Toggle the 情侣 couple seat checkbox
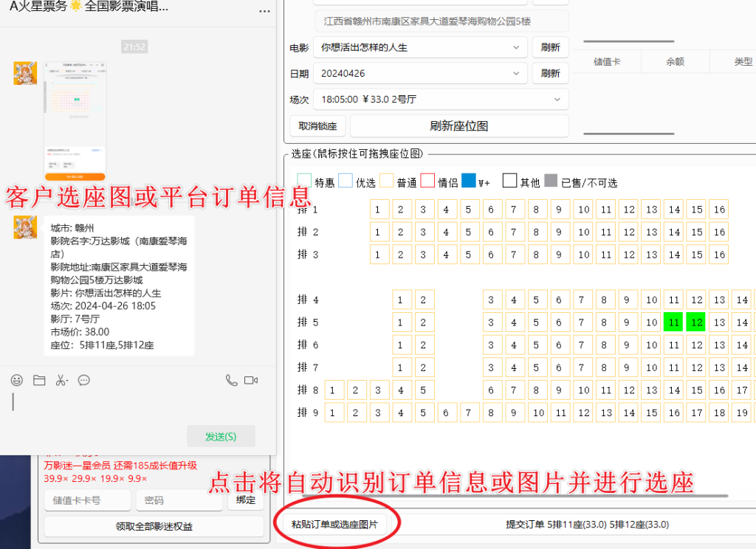Viewport: 756px width, 549px height. (x=429, y=182)
